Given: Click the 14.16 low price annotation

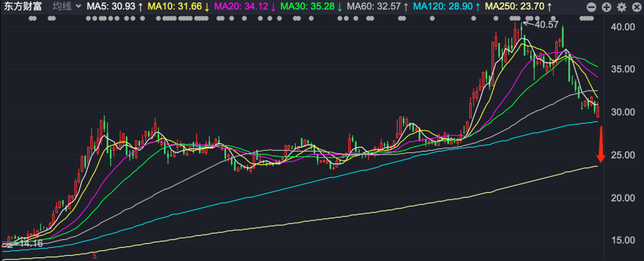Looking at the screenshot, I should coord(31,244).
